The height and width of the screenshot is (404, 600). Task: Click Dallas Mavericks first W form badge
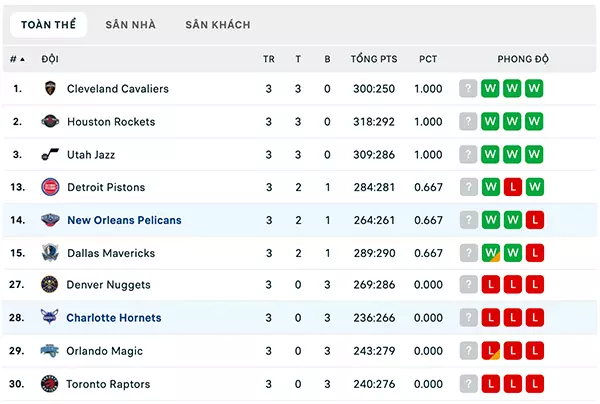491,253
